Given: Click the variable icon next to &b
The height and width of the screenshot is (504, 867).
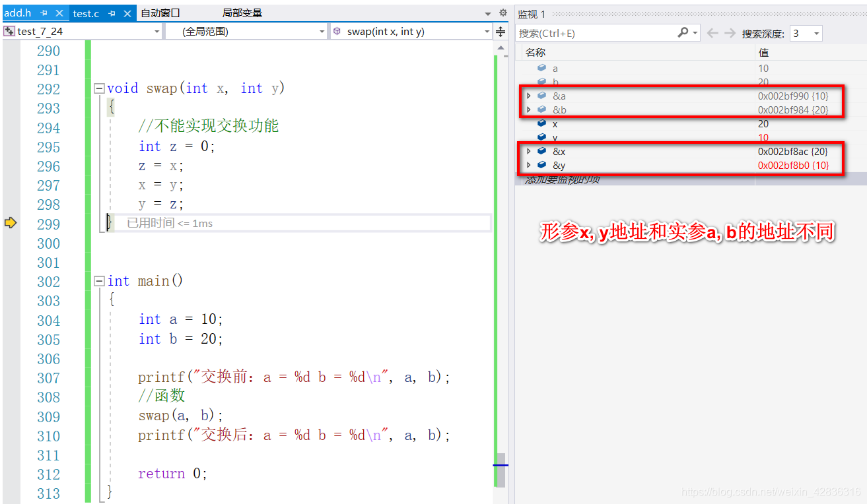Looking at the screenshot, I should click(x=542, y=110).
